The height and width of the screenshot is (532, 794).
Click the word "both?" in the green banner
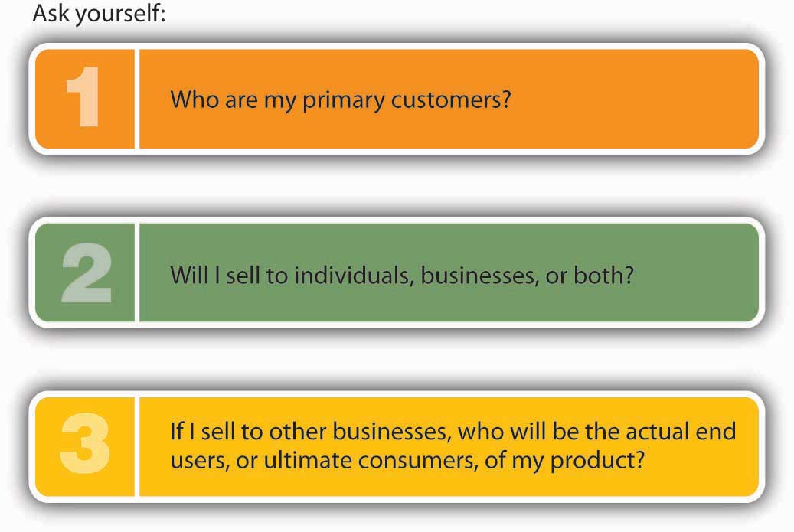point(603,276)
